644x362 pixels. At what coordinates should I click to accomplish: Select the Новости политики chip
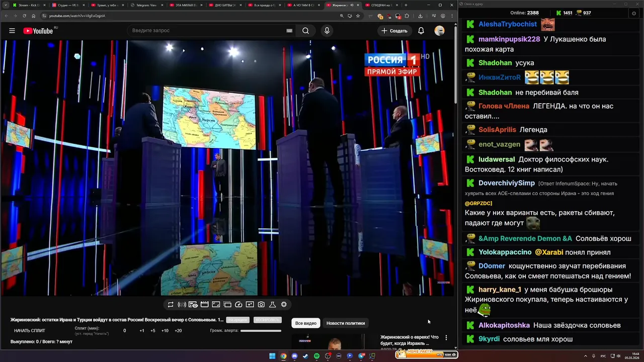(x=346, y=323)
